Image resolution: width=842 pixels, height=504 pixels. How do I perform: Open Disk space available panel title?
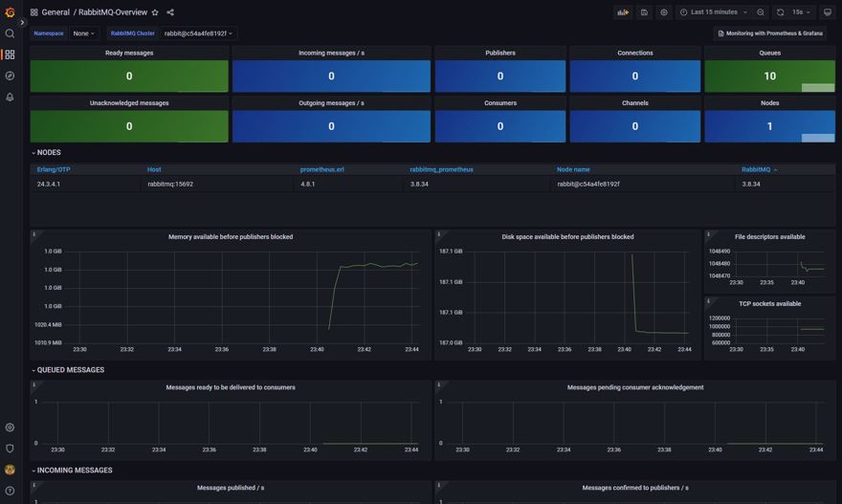click(x=567, y=237)
